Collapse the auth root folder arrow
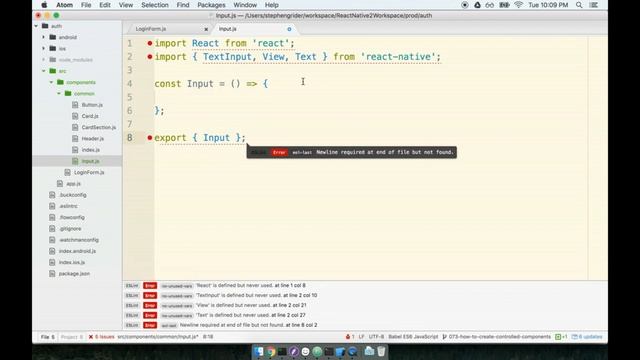Screen dimensions: 640x360 (36, 26)
